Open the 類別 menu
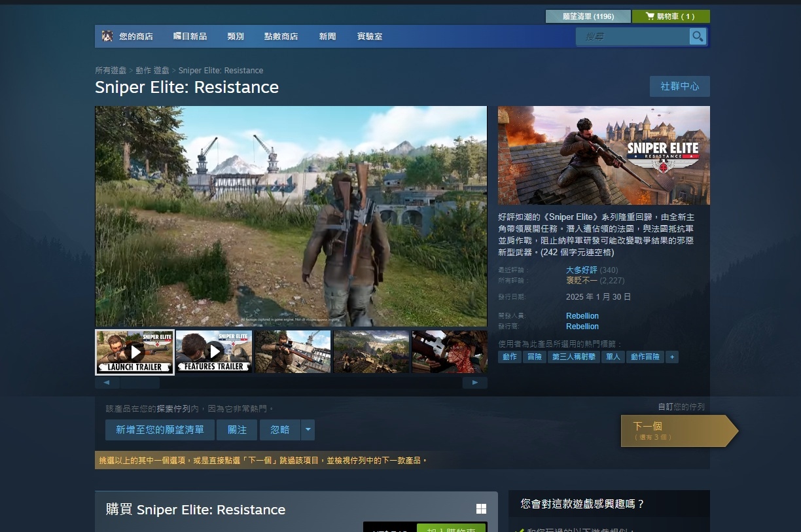The height and width of the screenshot is (532, 801). coord(236,37)
